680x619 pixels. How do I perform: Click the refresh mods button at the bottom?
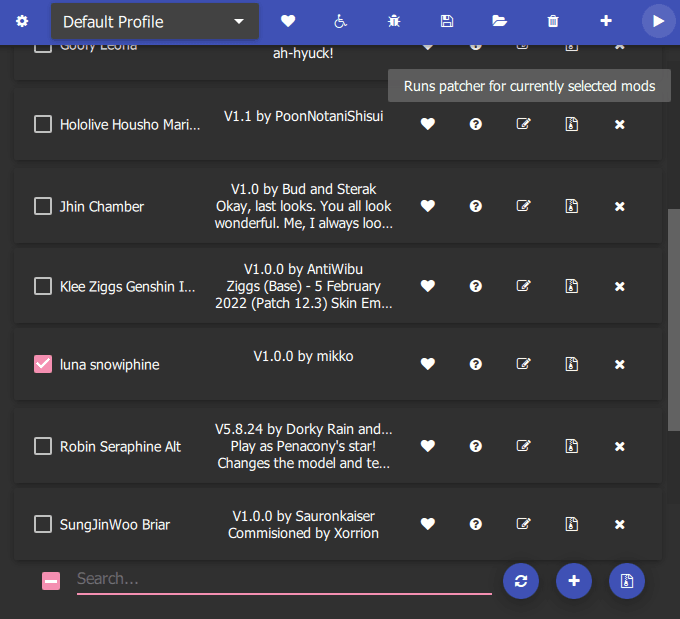coord(521,581)
